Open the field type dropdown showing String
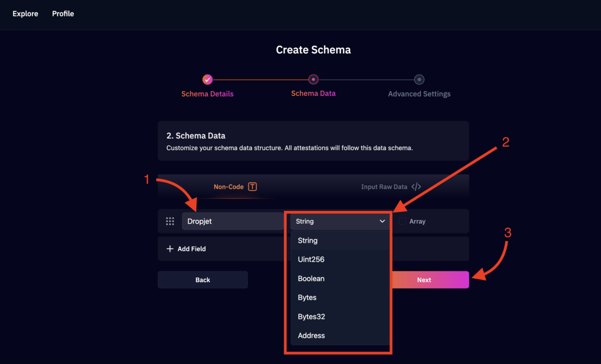 tap(339, 221)
